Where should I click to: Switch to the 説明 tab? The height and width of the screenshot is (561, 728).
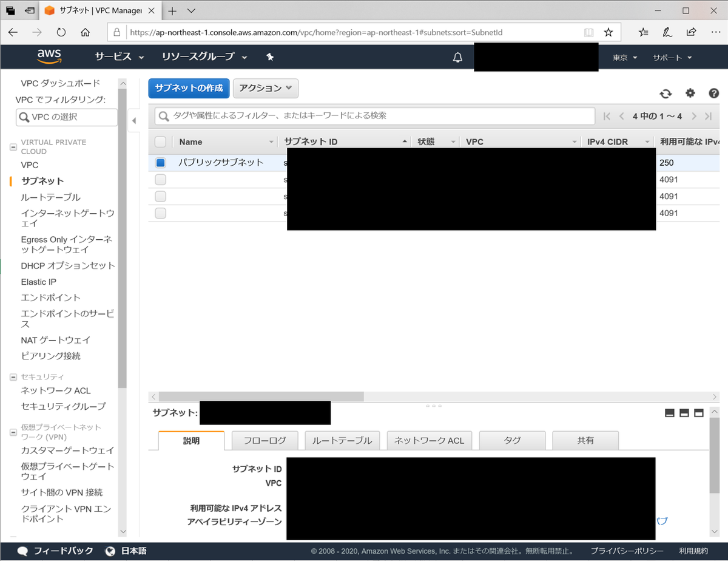(x=191, y=441)
